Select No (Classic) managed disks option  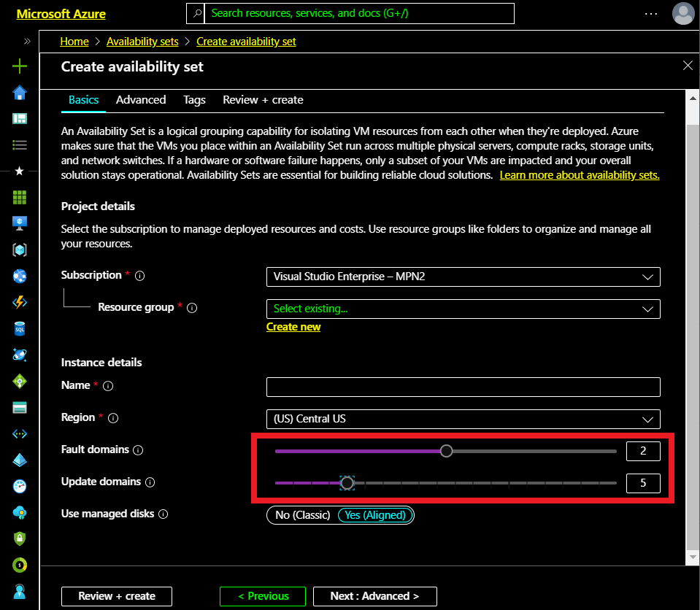click(x=302, y=515)
